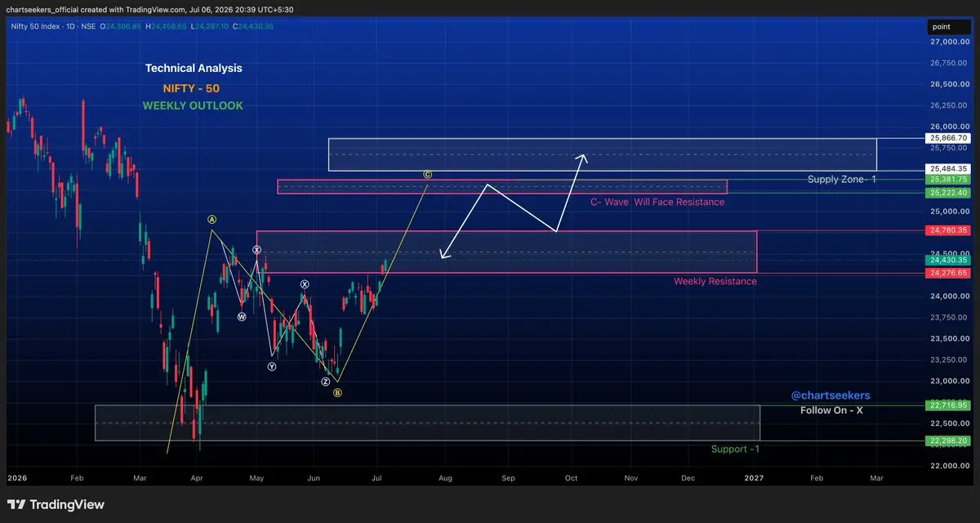Click the Oct label on time axis
Screen dimensions: 980x523
click(x=571, y=476)
